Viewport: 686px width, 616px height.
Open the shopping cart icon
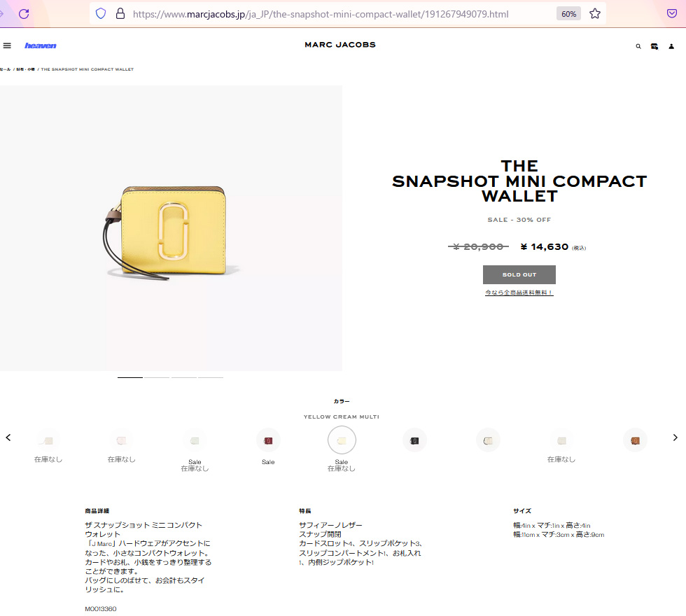point(654,46)
